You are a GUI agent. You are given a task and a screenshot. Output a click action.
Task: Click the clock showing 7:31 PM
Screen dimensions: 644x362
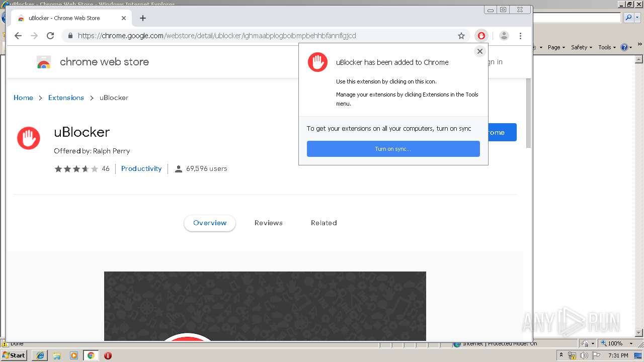(618, 355)
